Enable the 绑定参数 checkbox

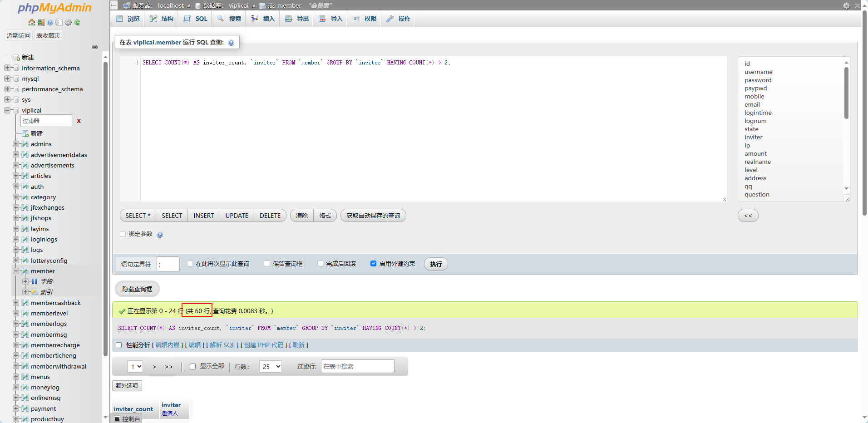(123, 234)
